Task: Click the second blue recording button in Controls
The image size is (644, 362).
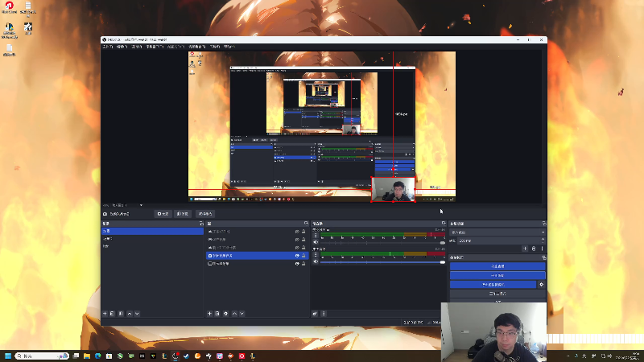Action: (x=497, y=275)
